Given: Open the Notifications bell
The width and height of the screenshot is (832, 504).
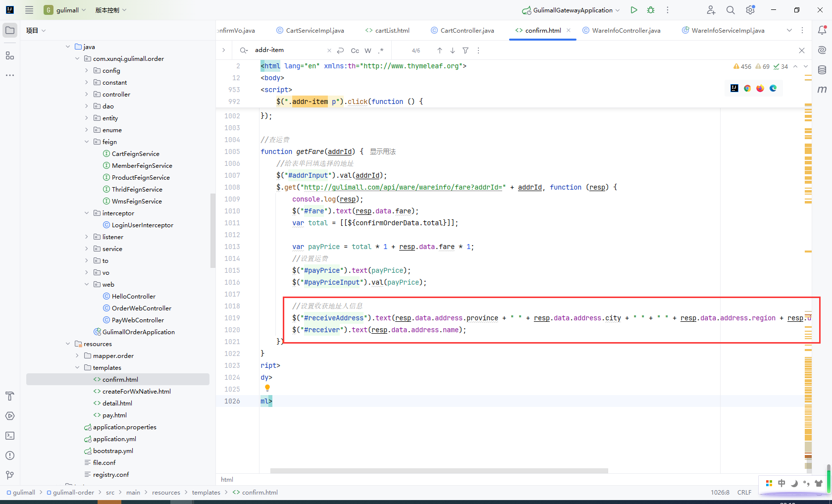Looking at the screenshot, I should (x=822, y=30).
